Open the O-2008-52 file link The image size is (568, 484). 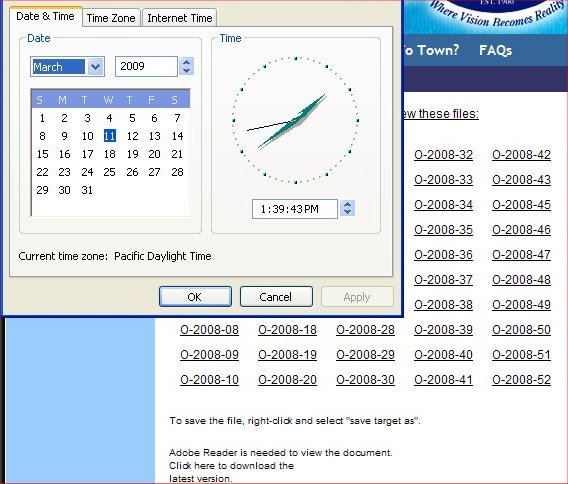[x=521, y=380]
